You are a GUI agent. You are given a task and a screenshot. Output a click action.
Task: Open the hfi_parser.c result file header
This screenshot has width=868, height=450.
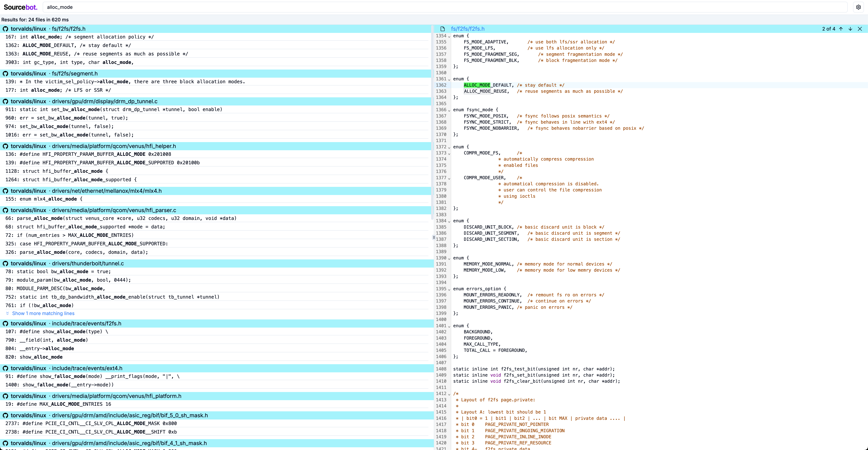point(114,210)
